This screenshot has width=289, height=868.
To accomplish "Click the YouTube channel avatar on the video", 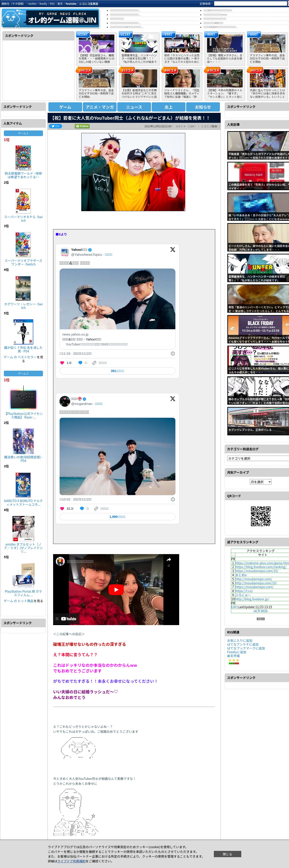I will [x=60, y=561].
